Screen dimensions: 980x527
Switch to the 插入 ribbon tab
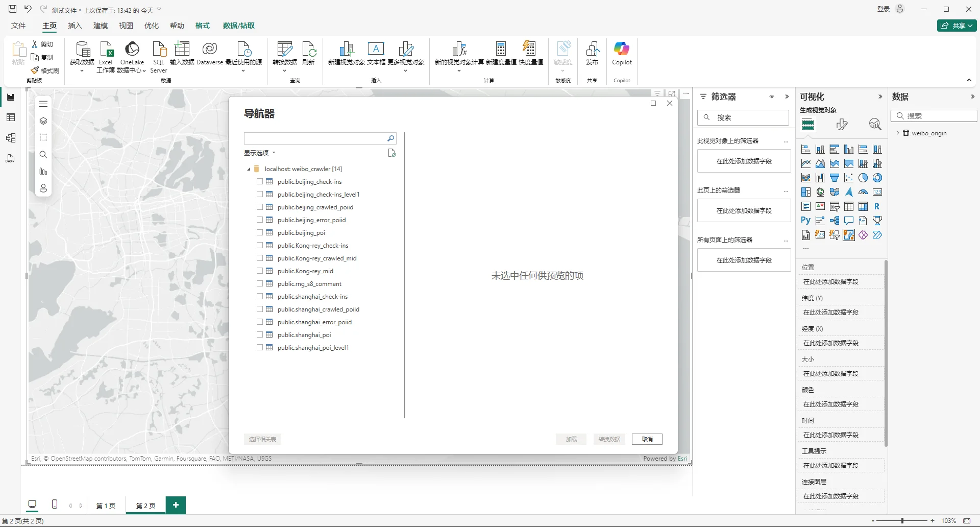pyautogui.click(x=75, y=26)
